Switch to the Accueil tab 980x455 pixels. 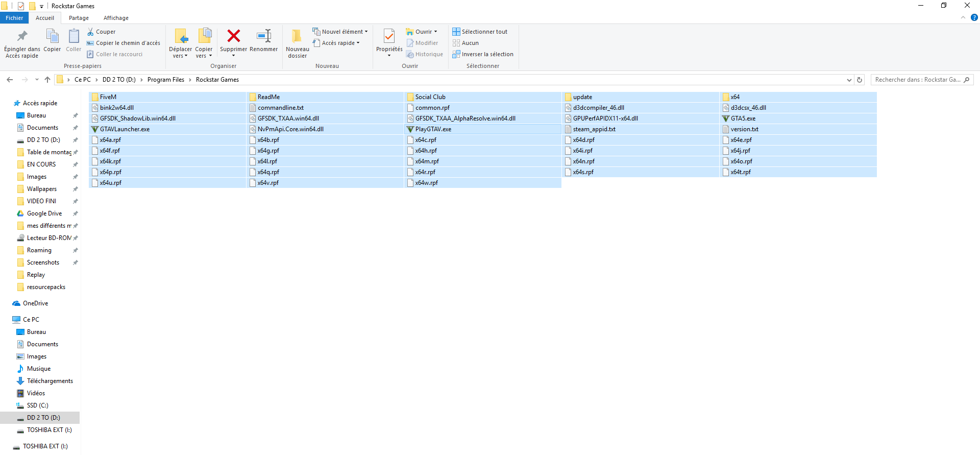click(x=45, y=18)
